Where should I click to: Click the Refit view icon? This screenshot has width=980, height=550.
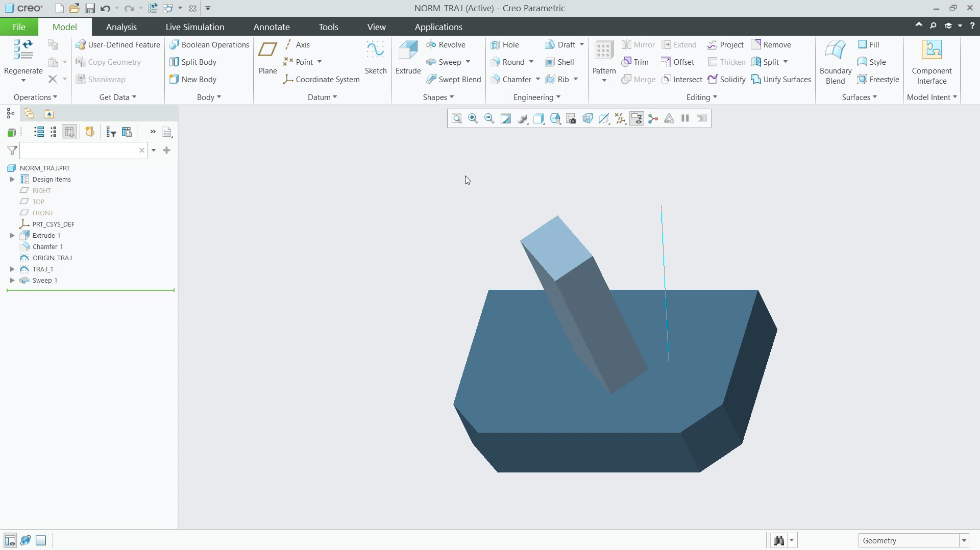pos(457,118)
